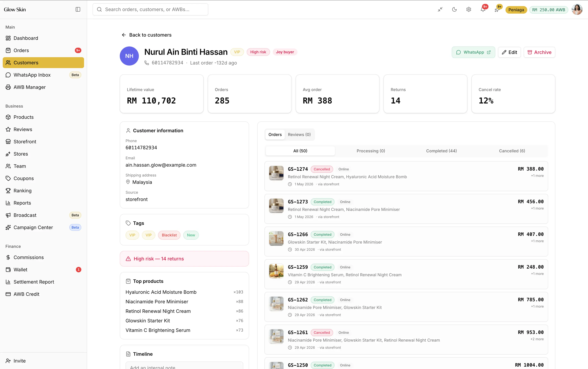The image size is (588, 369).
Task: Select the Orders tab
Action: pyautogui.click(x=275, y=134)
